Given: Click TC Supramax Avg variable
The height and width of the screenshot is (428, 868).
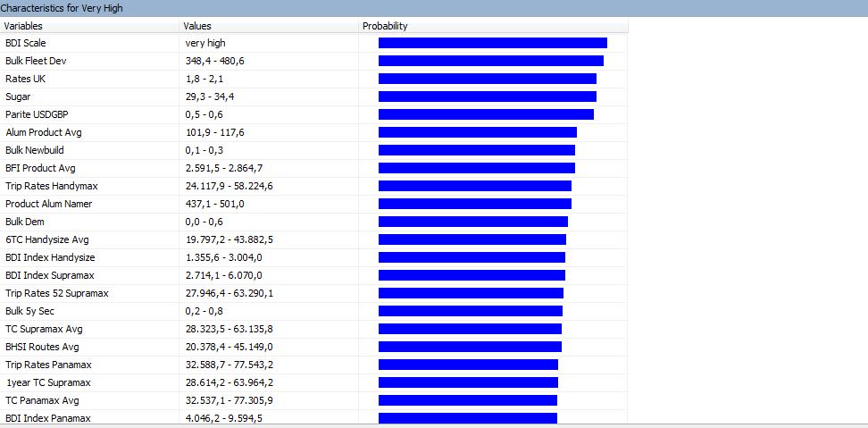Looking at the screenshot, I should pyautogui.click(x=44, y=329).
